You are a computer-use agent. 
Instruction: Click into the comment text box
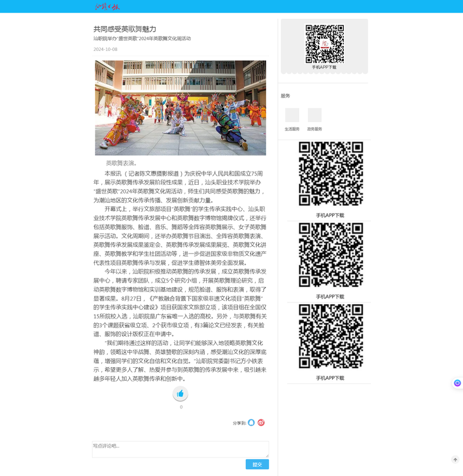click(x=180, y=449)
